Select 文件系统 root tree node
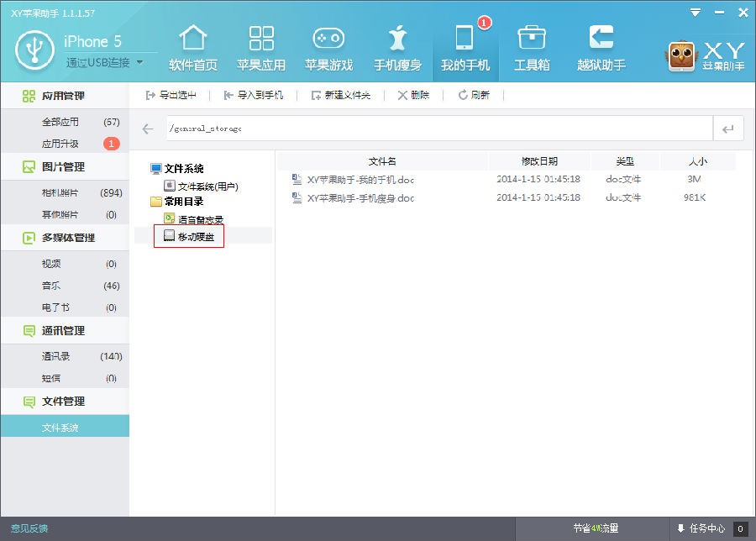Viewport: 756px width, 541px height. pos(177,169)
